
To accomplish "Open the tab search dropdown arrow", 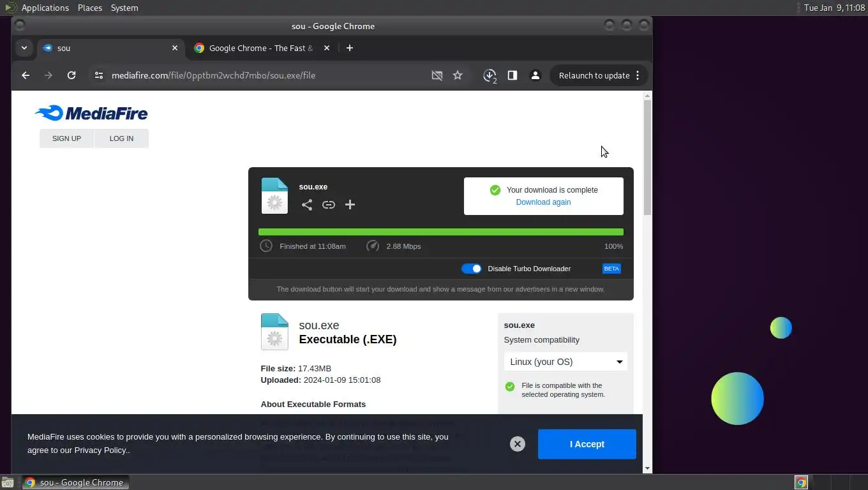I will (x=24, y=48).
